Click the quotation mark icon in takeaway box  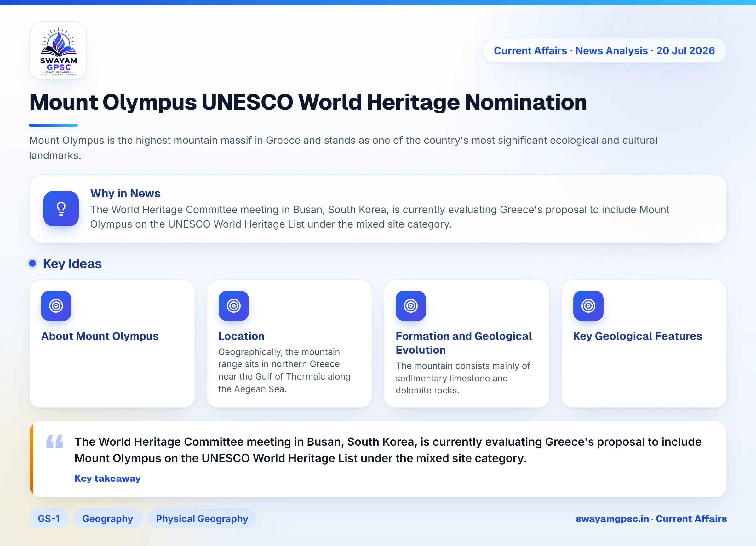(x=54, y=441)
